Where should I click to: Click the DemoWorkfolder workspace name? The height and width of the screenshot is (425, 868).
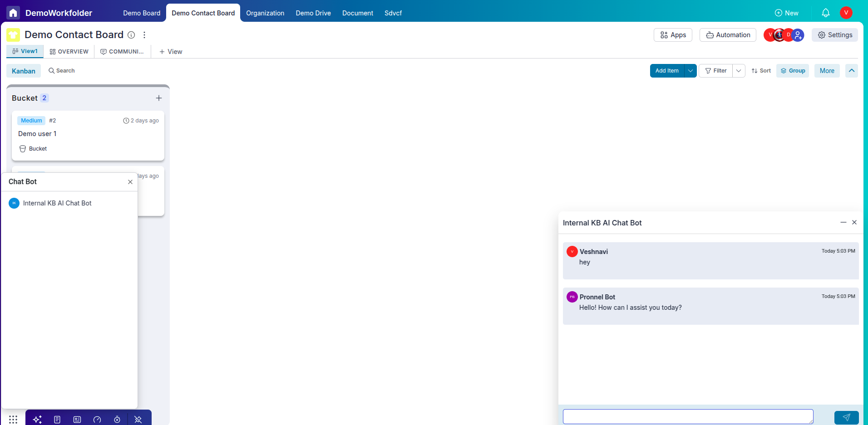coord(59,13)
